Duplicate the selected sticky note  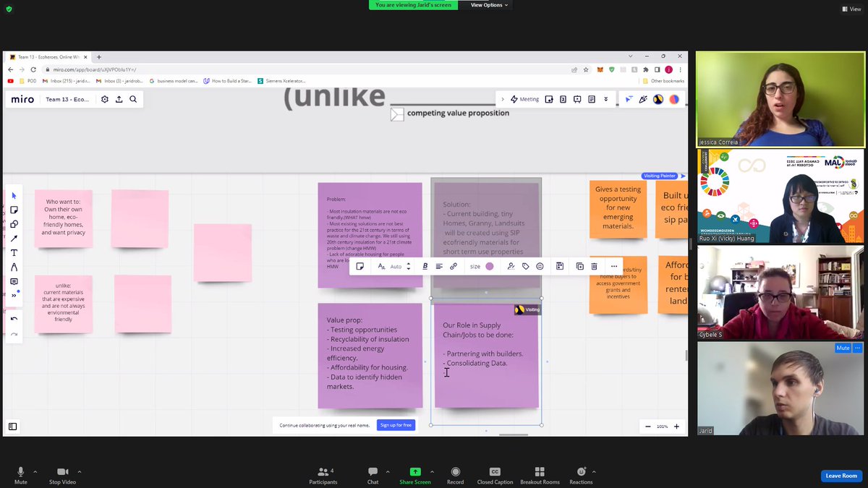pyautogui.click(x=580, y=266)
